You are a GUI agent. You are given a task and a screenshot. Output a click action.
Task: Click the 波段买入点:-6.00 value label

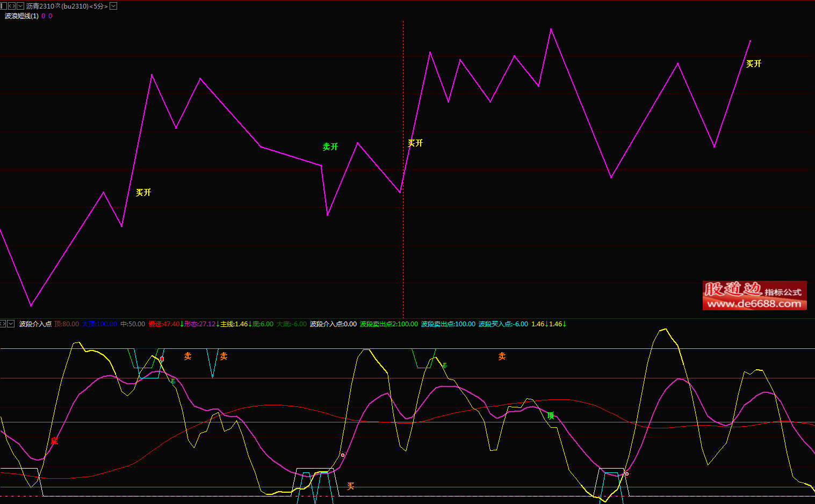click(x=503, y=324)
